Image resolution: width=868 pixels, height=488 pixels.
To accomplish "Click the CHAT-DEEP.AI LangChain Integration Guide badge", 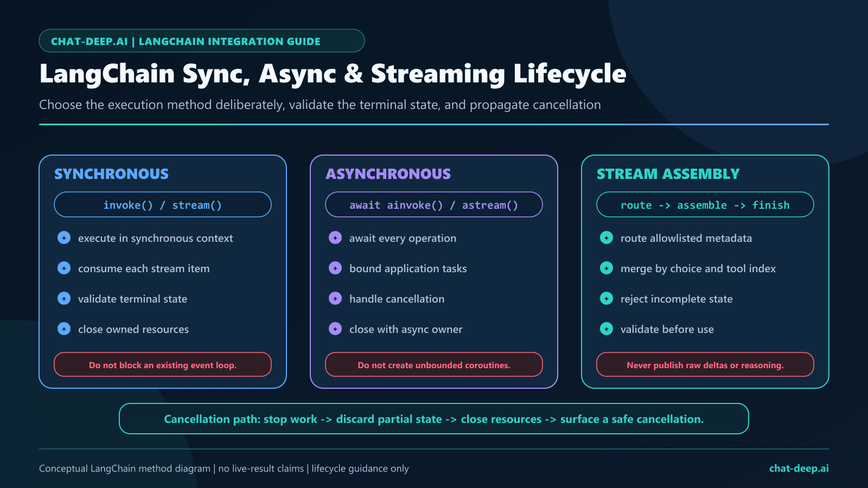I will pyautogui.click(x=202, y=41).
